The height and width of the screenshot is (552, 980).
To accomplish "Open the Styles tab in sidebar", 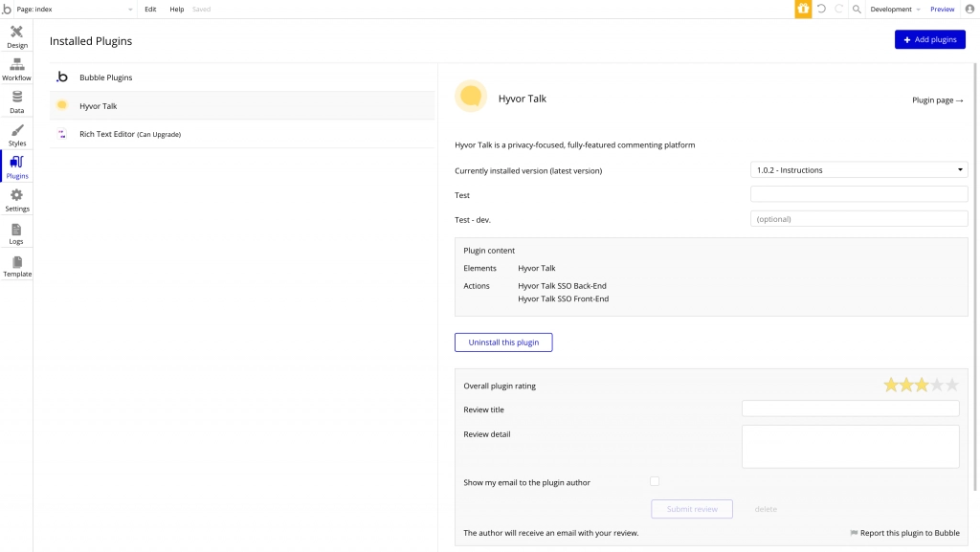I will tap(17, 135).
